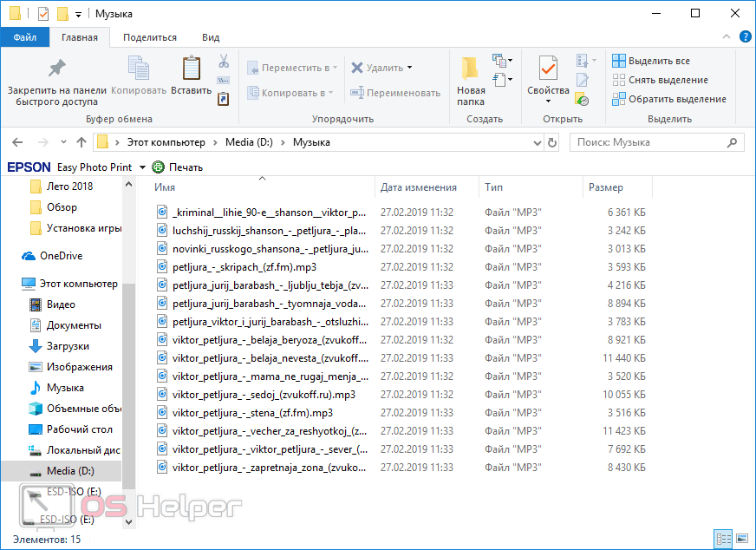The height and width of the screenshot is (550, 756).
Task: Switch to the Поделиться tab
Action: 150,37
